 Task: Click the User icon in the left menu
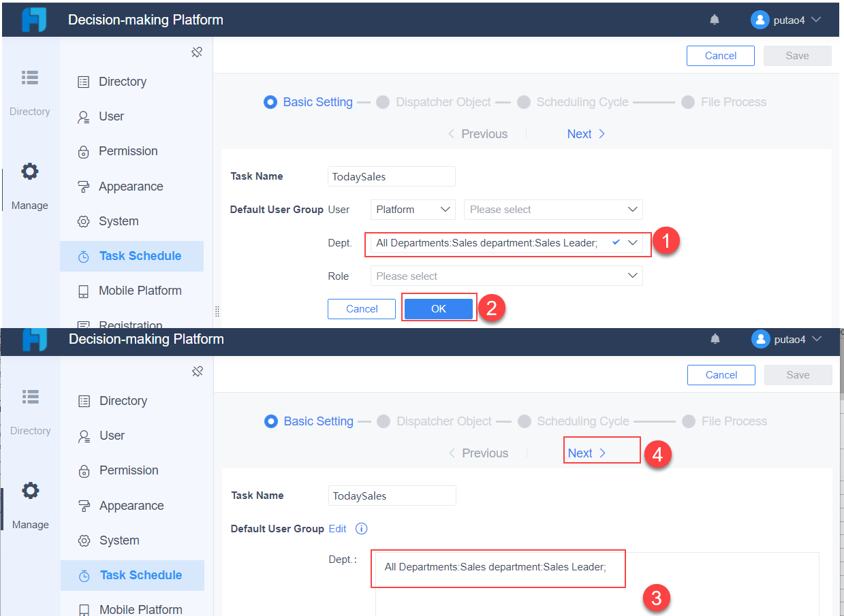pos(84,116)
